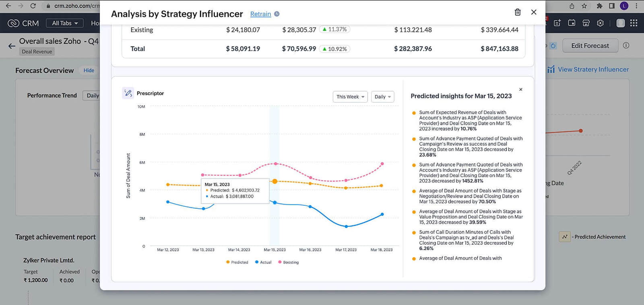Click the trash icon to delete the analysis

[518, 12]
